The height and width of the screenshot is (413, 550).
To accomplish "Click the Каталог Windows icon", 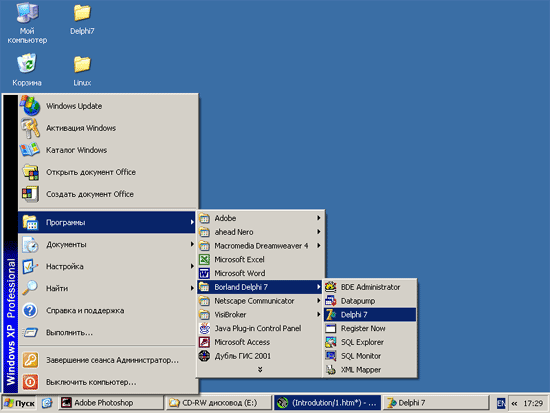I will coord(31,150).
